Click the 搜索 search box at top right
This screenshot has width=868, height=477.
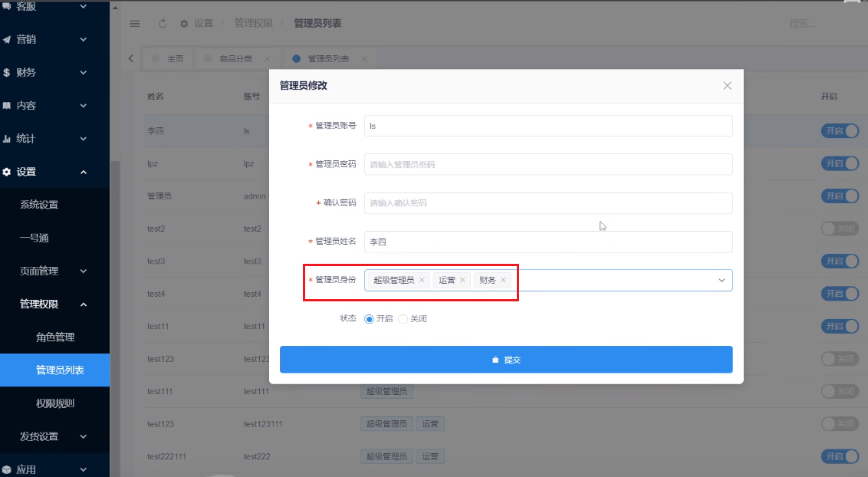click(802, 24)
